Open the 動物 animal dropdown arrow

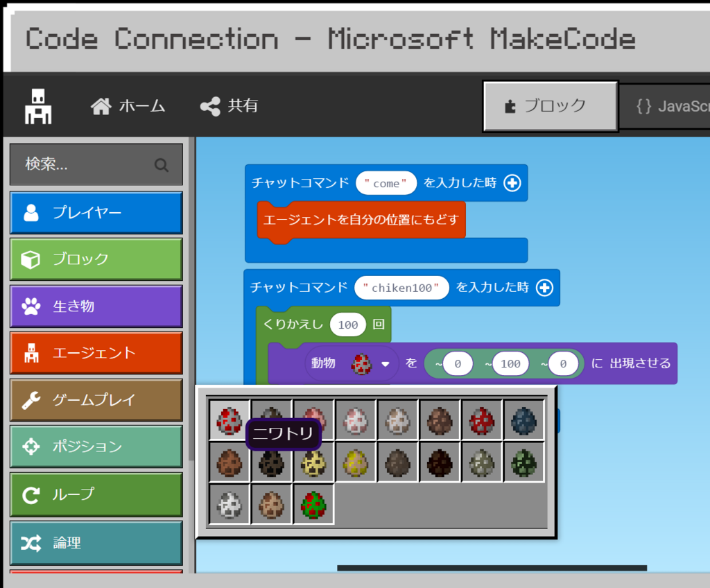pyautogui.click(x=386, y=364)
